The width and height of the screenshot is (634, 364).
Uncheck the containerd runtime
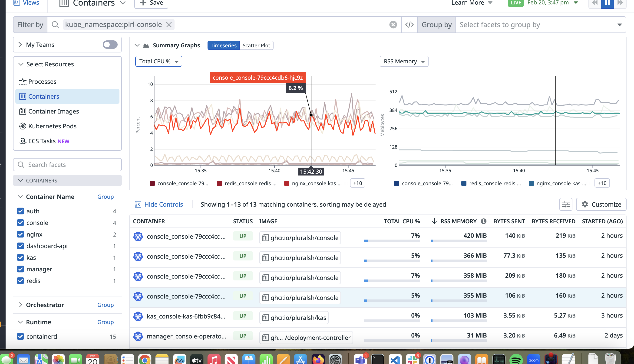(x=20, y=336)
